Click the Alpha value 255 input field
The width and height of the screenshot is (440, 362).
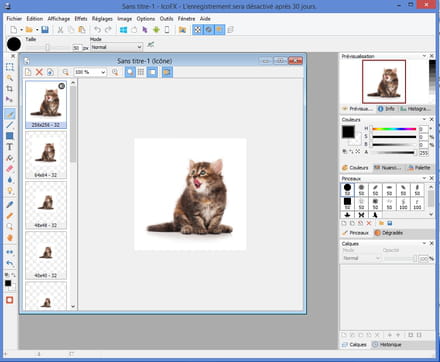point(424,153)
